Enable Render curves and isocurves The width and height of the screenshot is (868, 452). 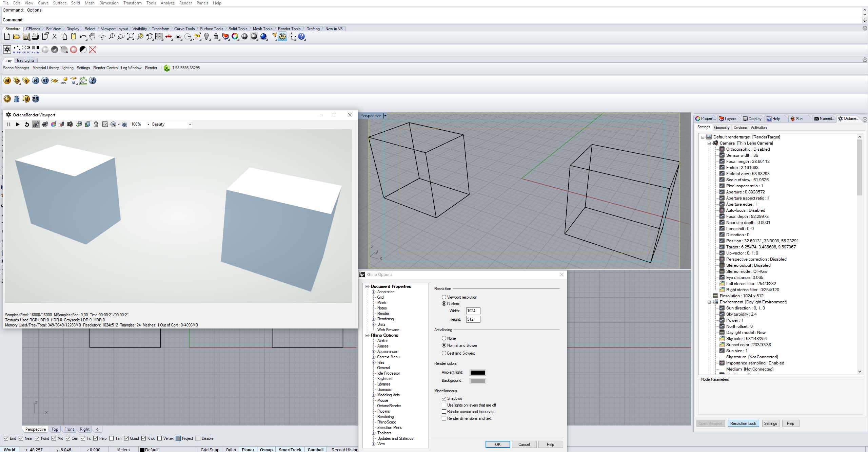tap(444, 412)
